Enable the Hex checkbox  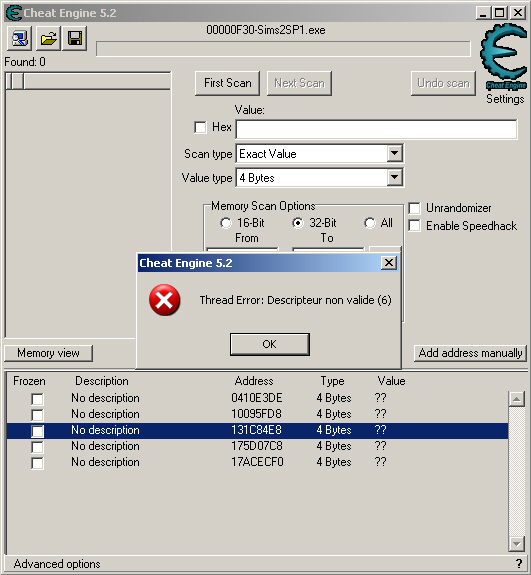point(200,128)
